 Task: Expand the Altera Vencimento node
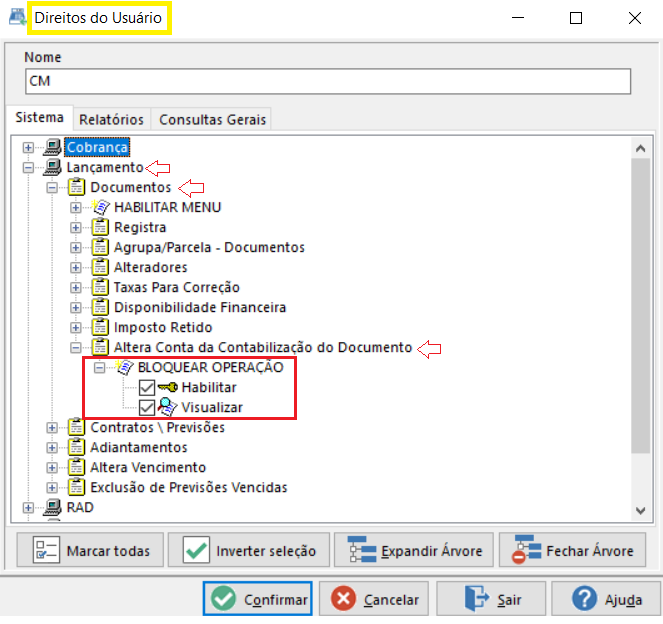coord(52,468)
